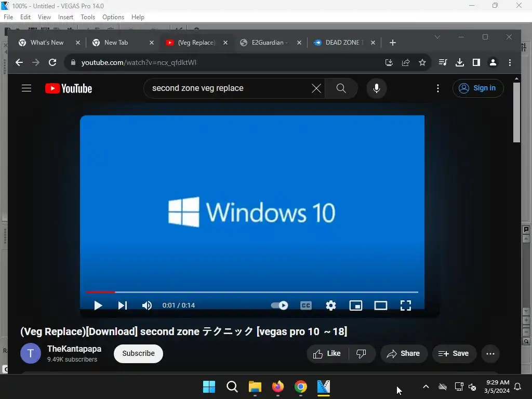Open Windows Start menu
532x399 pixels.
pyautogui.click(x=209, y=387)
